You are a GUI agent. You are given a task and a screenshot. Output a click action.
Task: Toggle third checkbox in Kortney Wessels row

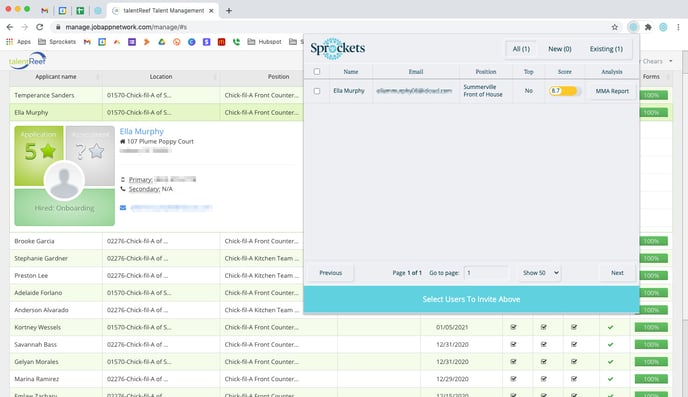574,327
